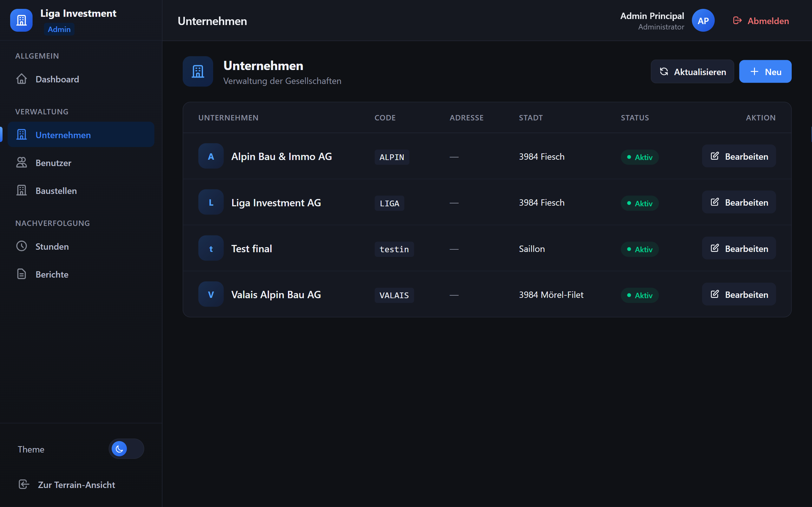812x507 pixels.
Task: Click the AP user avatar
Action: 703,21
